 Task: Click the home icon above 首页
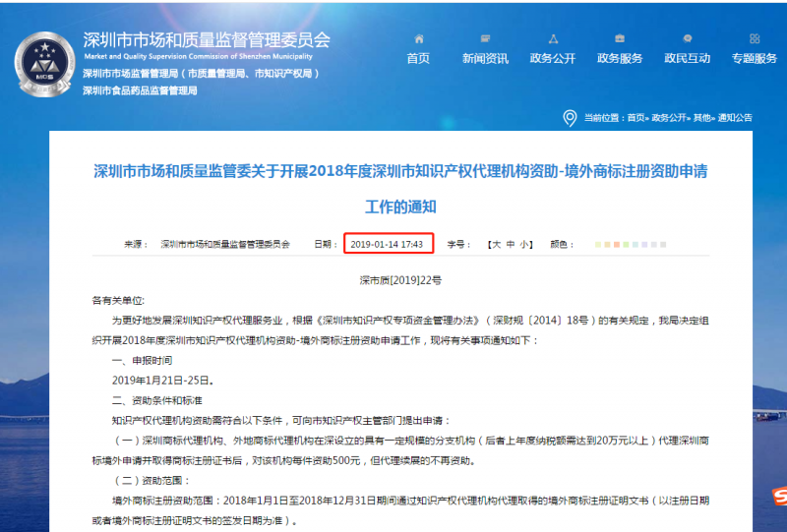pyautogui.click(x=419, y=39)
